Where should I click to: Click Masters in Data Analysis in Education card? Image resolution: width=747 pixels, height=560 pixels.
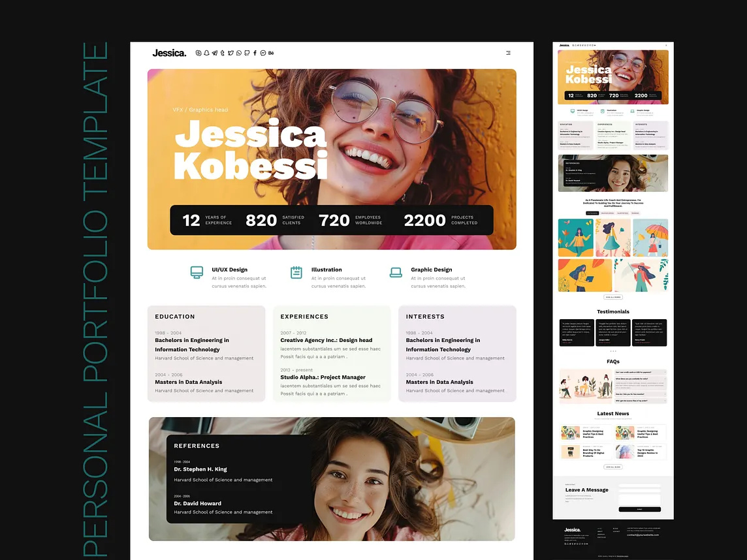[x=189, y=382]
